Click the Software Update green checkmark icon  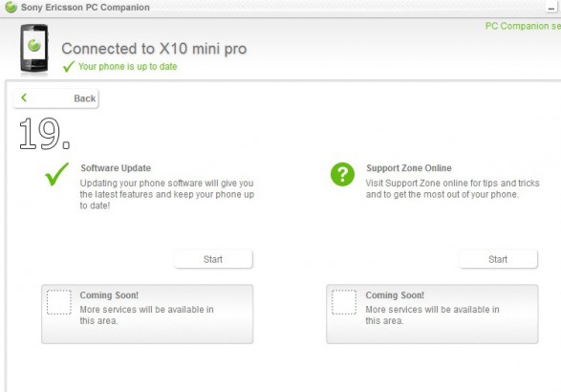click(56, 174)
